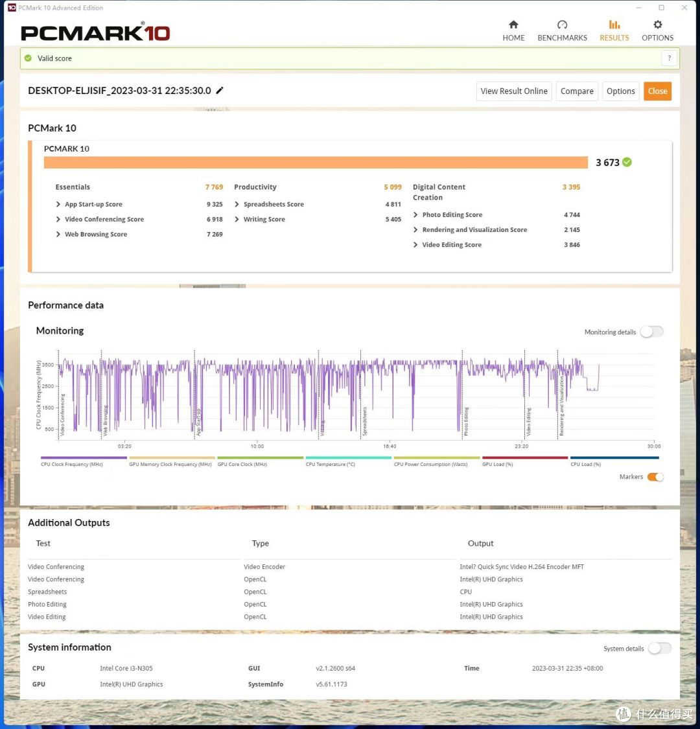Enable the System details toggle
This screenshot has width=700, height=729.
coord(660,648)
